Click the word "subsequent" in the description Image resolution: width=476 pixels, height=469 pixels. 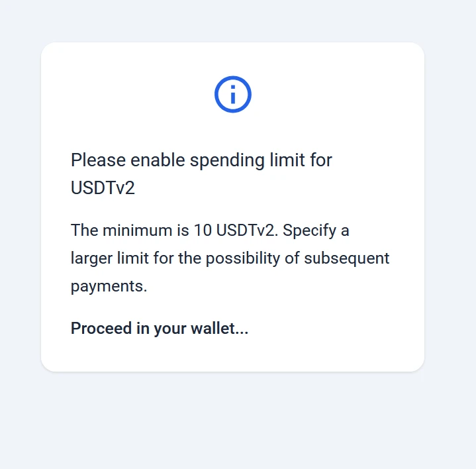346,258
